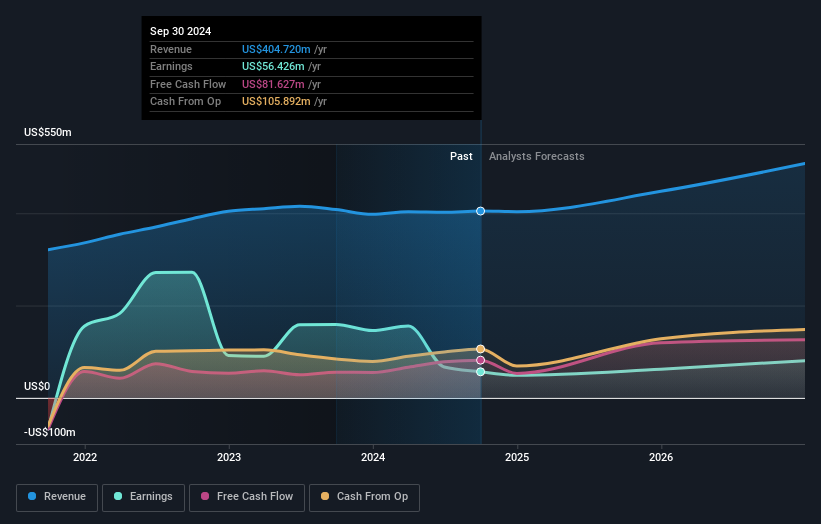
Task: Toggle the Revenue series legend button
Action: tap(57, 497)
